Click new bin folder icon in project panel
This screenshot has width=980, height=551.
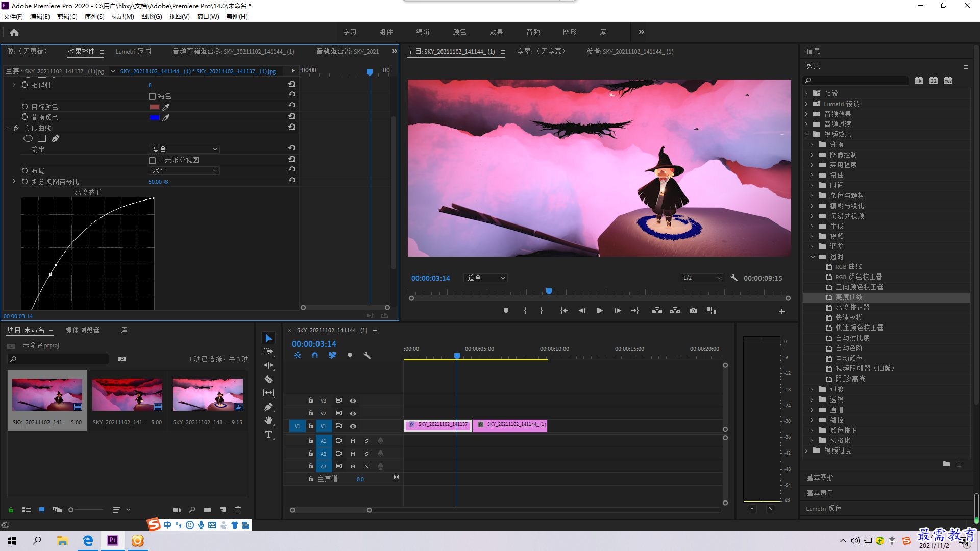point(207,509)
